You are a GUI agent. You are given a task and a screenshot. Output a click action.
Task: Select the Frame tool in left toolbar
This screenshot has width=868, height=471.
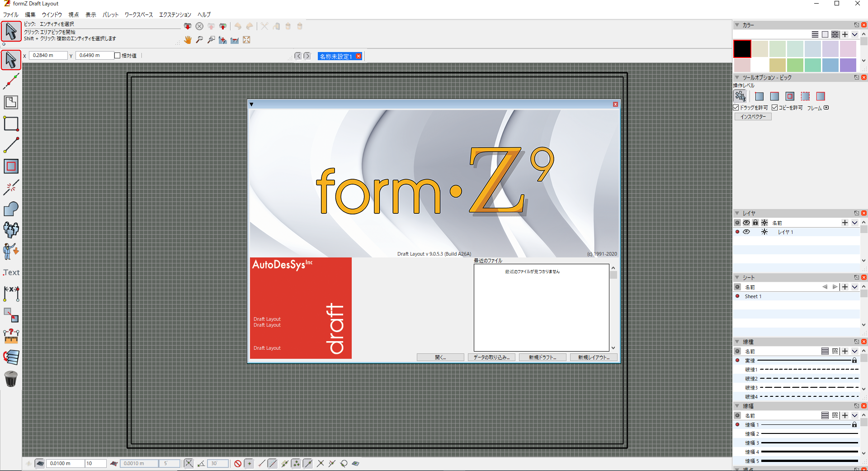click(x=11, y=102)
